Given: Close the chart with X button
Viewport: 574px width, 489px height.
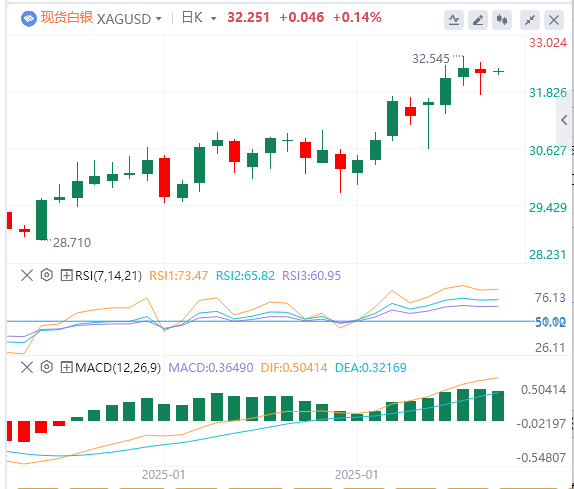Looking at the screenshot, I should [x=554, y=20].
